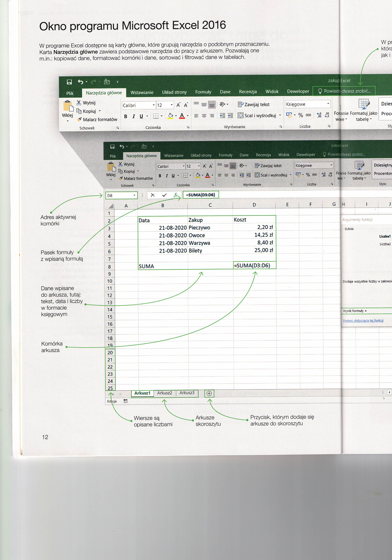Expand the Księgowe number format in the lower ribbon
This screenshot has height=560, width=392.
coord(331,165)
